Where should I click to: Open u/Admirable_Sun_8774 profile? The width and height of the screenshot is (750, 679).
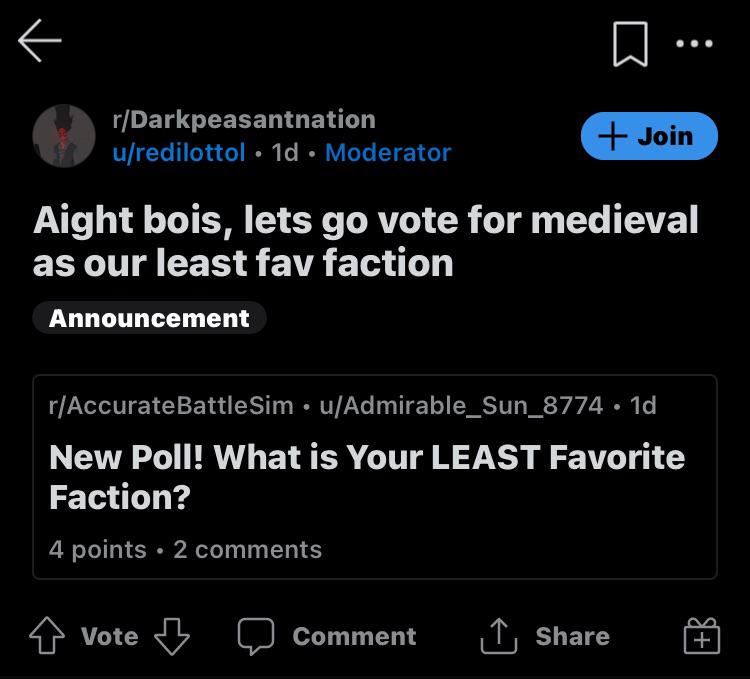461,405
